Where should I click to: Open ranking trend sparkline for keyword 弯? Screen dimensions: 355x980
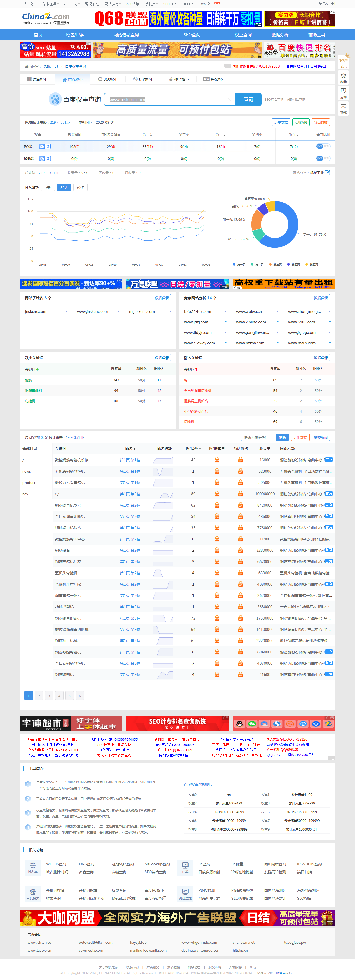tap(163, 494)
